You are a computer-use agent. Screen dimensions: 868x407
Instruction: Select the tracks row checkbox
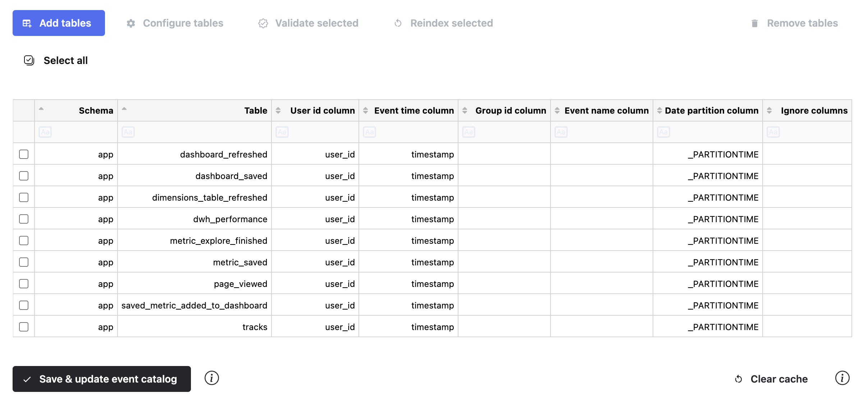tap(24, 327)
